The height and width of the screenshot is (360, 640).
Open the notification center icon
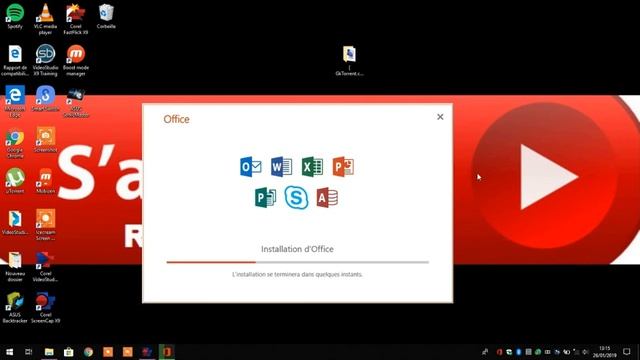click(627, 352)
